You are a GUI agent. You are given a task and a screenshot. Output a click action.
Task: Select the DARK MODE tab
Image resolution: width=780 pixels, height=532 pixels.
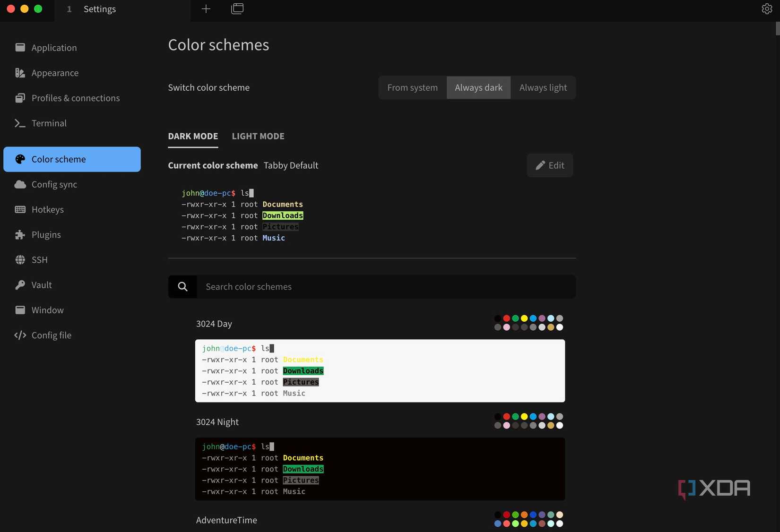tap(193, 137)
